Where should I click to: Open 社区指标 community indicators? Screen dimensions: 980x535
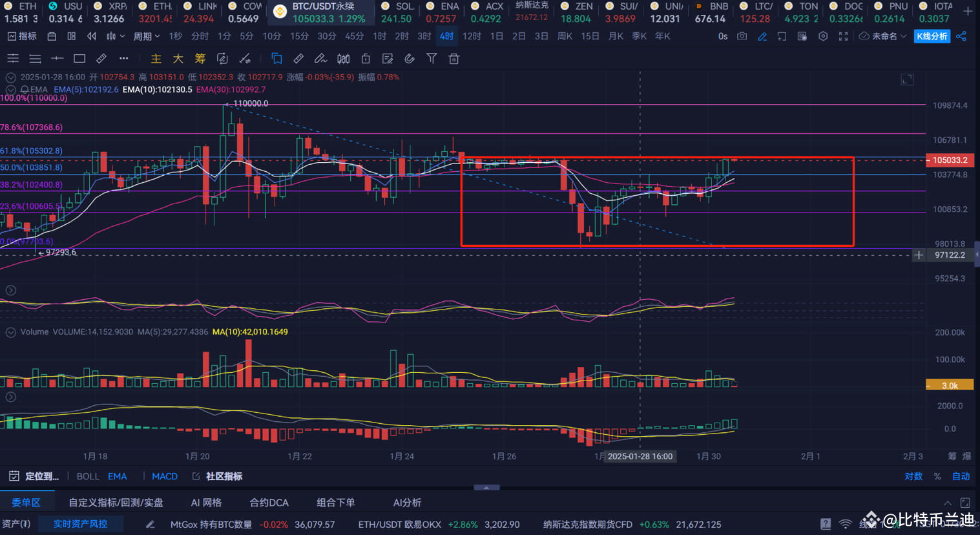(217, 476)
